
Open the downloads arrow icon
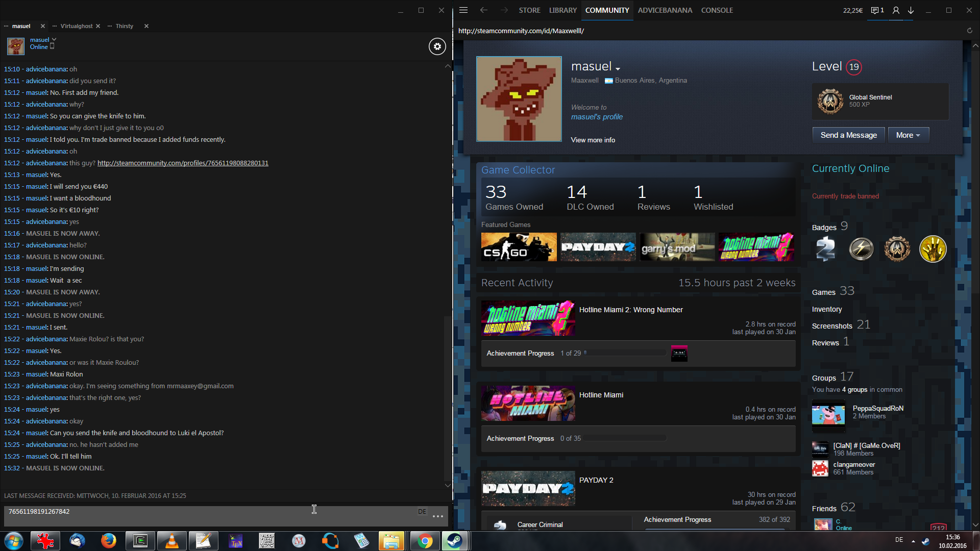[x=911, y=10]
